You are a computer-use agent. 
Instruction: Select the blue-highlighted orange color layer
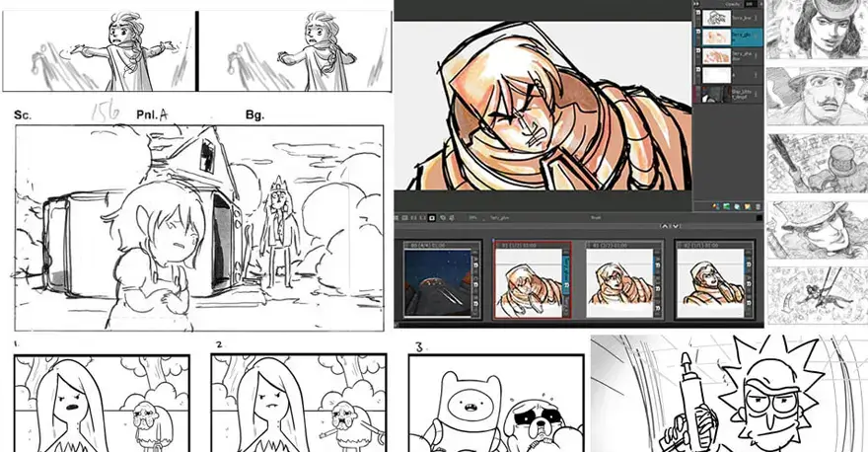pyautogui.click(x=727, y=37)
